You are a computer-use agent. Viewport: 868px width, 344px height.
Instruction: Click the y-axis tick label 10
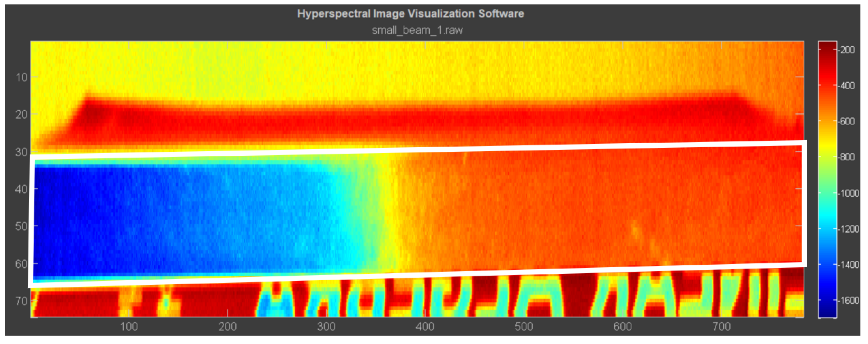(21, 78)
